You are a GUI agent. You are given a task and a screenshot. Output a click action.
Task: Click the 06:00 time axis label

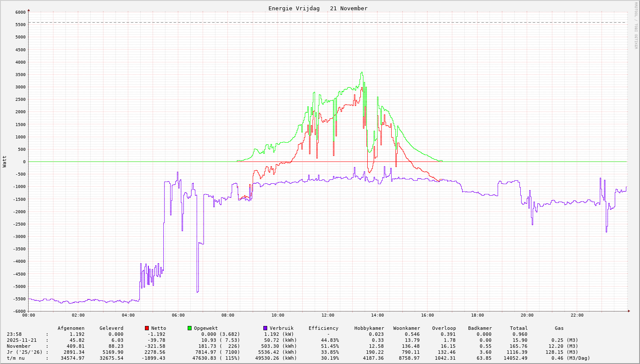click(x=178, y=315)
